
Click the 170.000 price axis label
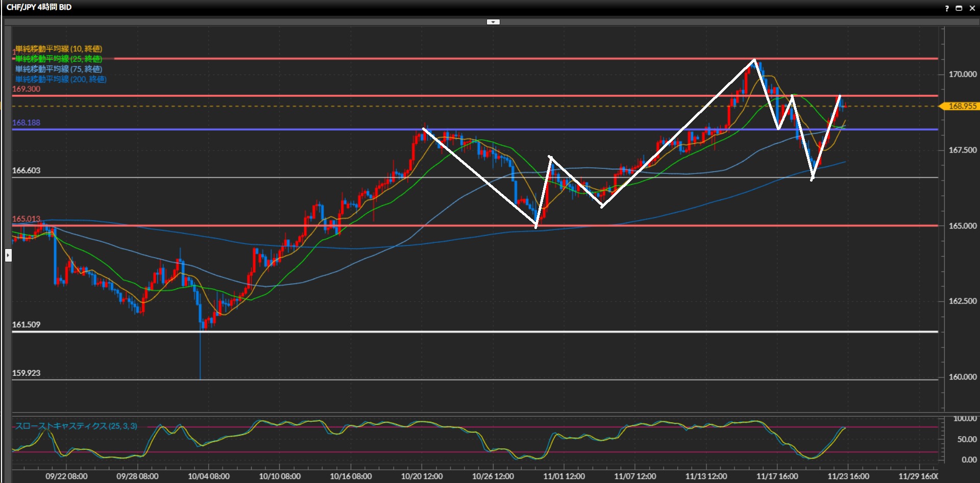click(962, 74)
